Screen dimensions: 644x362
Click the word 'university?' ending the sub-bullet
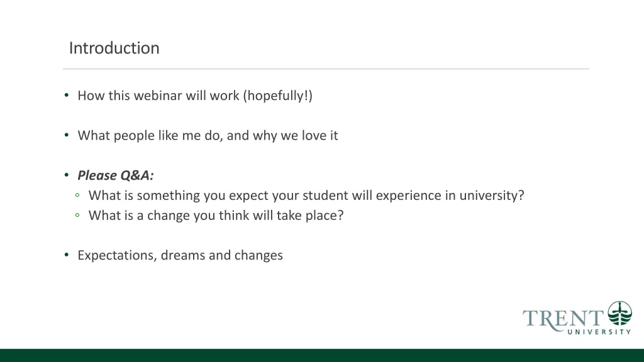[492, 195]
